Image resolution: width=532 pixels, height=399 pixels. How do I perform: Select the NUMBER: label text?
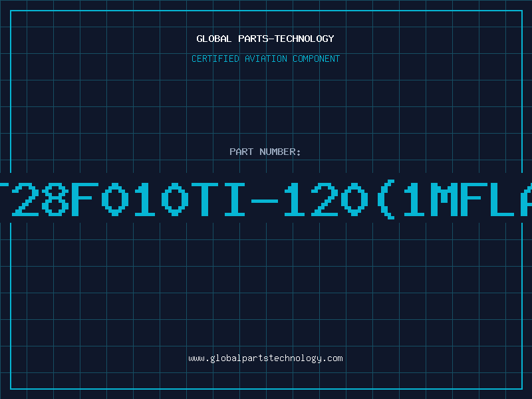point(280,152)
